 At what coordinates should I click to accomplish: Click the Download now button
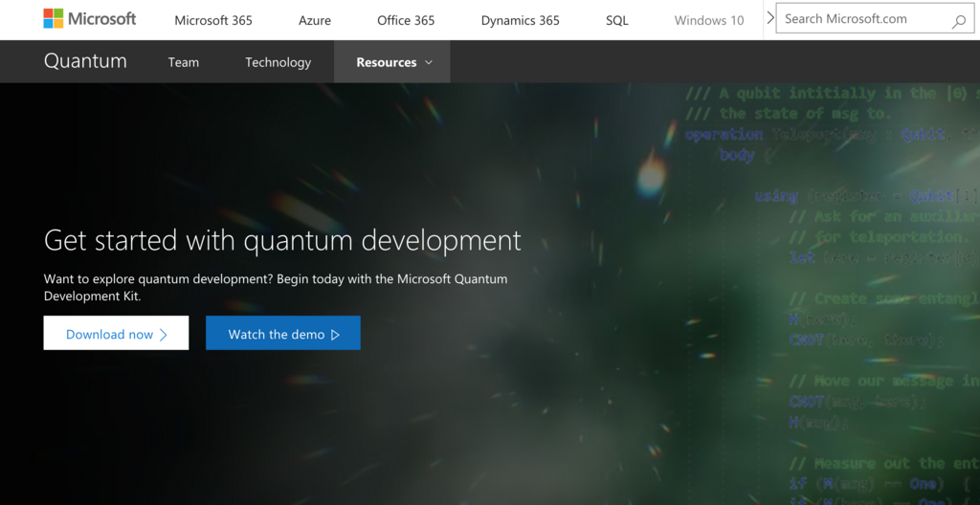[x=116, y=333]
